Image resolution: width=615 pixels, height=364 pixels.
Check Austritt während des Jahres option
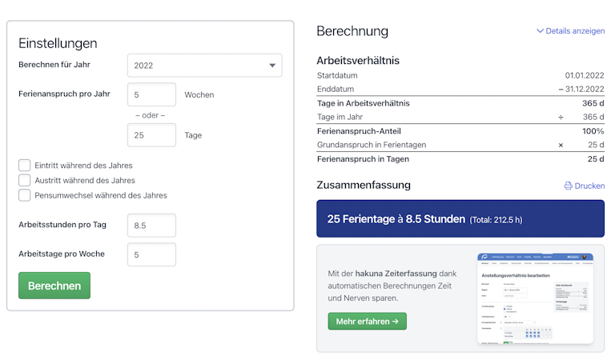point(25,180)
